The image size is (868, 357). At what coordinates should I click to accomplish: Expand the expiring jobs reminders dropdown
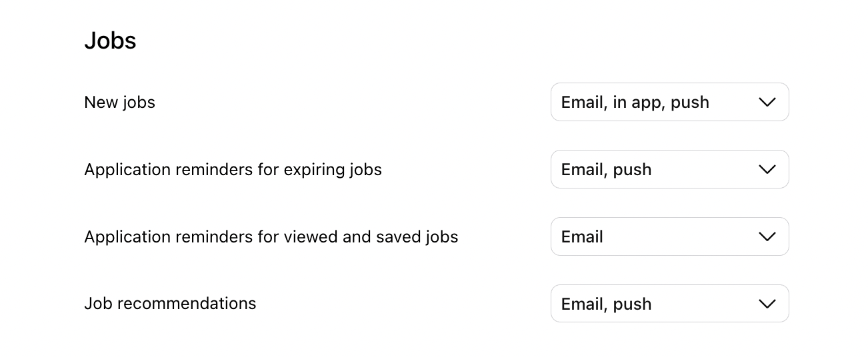(669, 169)
